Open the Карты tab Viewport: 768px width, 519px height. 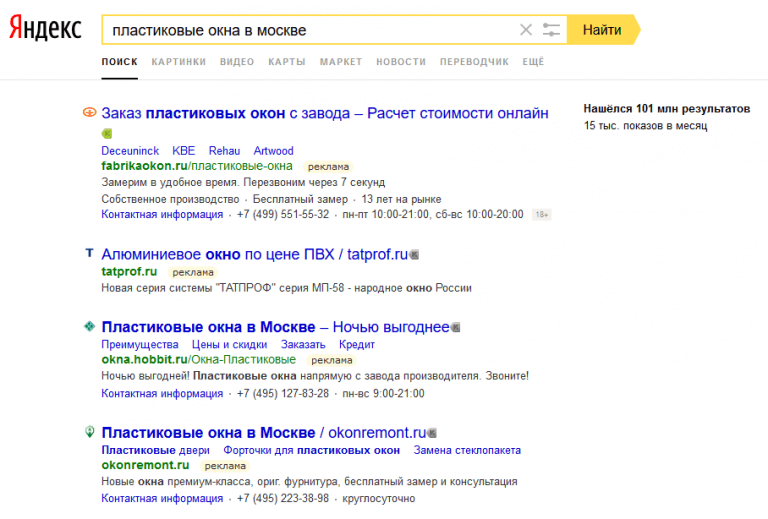point(287,62)
